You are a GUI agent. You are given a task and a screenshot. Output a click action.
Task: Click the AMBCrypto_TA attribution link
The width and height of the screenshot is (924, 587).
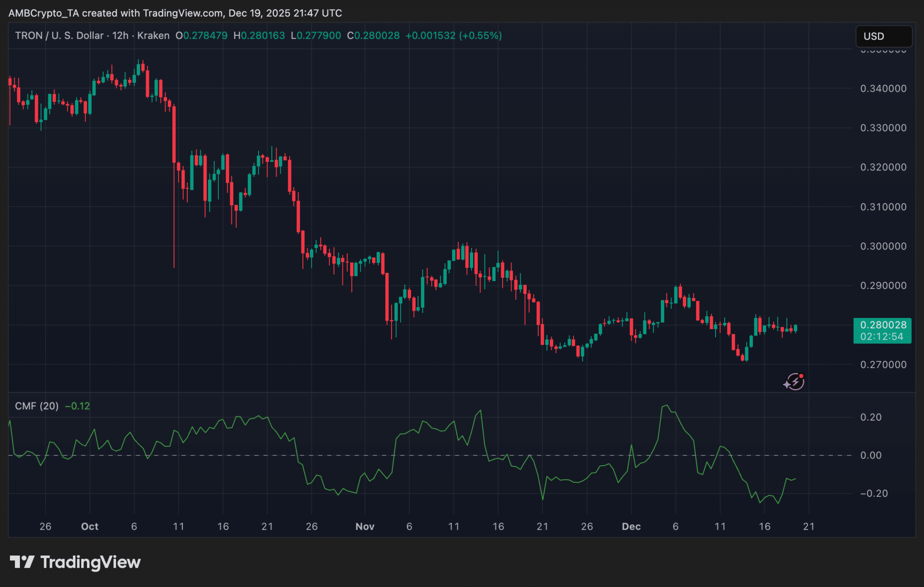pos(43,13)
